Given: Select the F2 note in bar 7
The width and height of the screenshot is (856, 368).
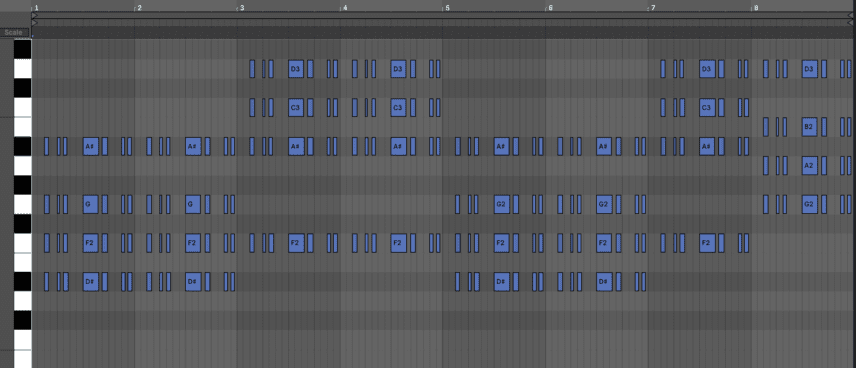Looking at the screenshot, I should (x=707, y=243).
